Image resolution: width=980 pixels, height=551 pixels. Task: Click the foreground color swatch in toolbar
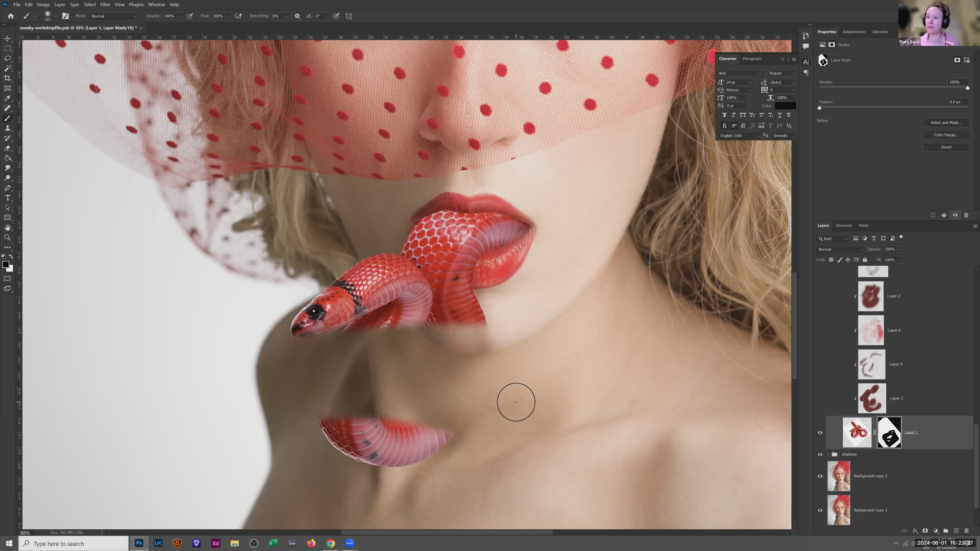click(x=5, y=265)
